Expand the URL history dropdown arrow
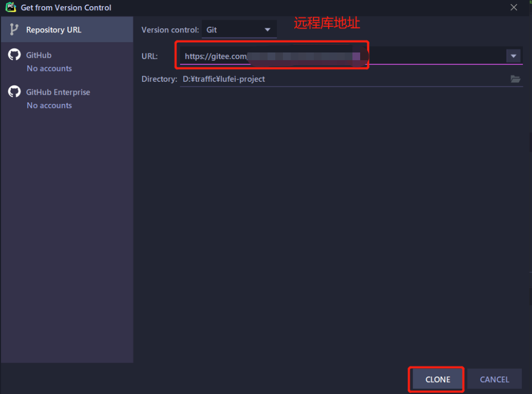This screenshot has height=394, width=532. click(513, 56)
